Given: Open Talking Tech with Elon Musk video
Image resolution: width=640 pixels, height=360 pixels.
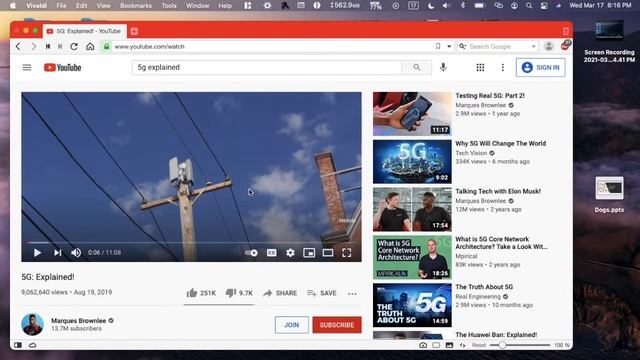Looking at the screenshot, I should click(498, 191).
